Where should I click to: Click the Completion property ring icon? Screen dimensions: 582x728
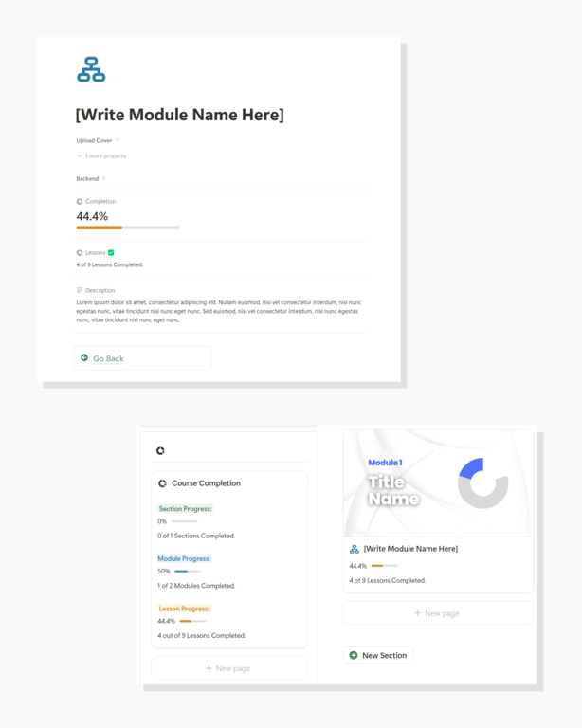point(80,202)
